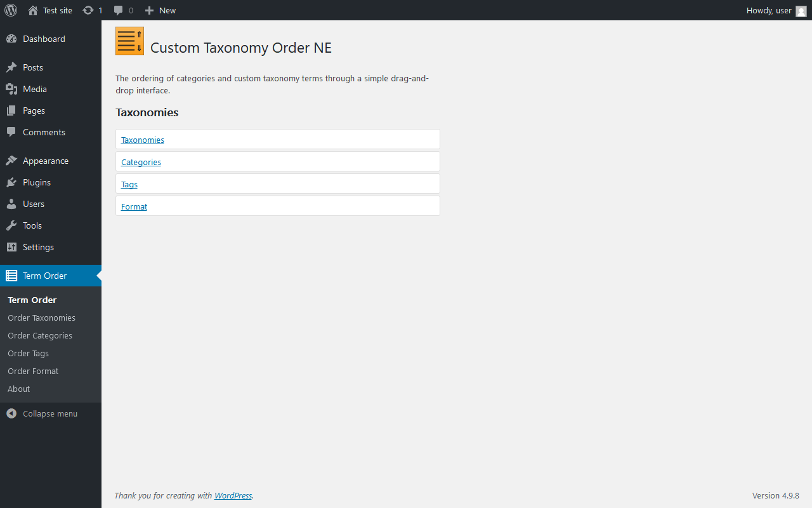Click the Appearance paintbrush icon
Image resolution: width=812 pixels, height=508 pixels.
(x=11, y=161)
